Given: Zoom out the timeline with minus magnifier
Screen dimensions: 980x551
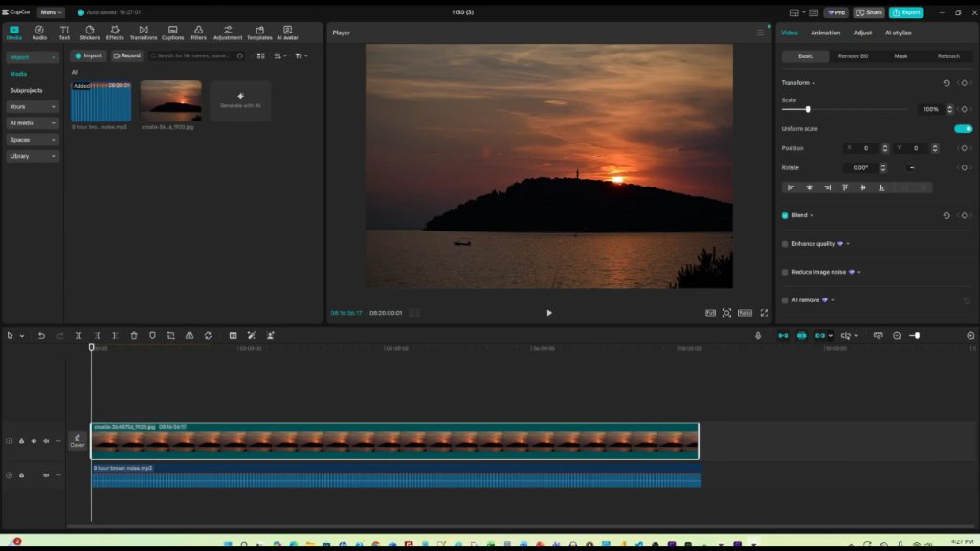Looking at the screenshot, I should click(897, 336).
